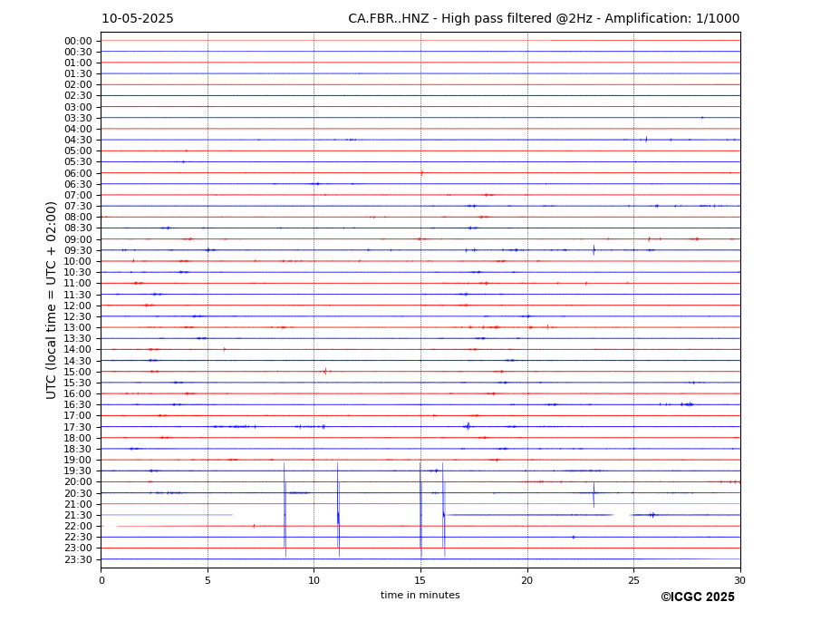Click x-axis tick label 10
840x631 pixels.
point(314,580)
